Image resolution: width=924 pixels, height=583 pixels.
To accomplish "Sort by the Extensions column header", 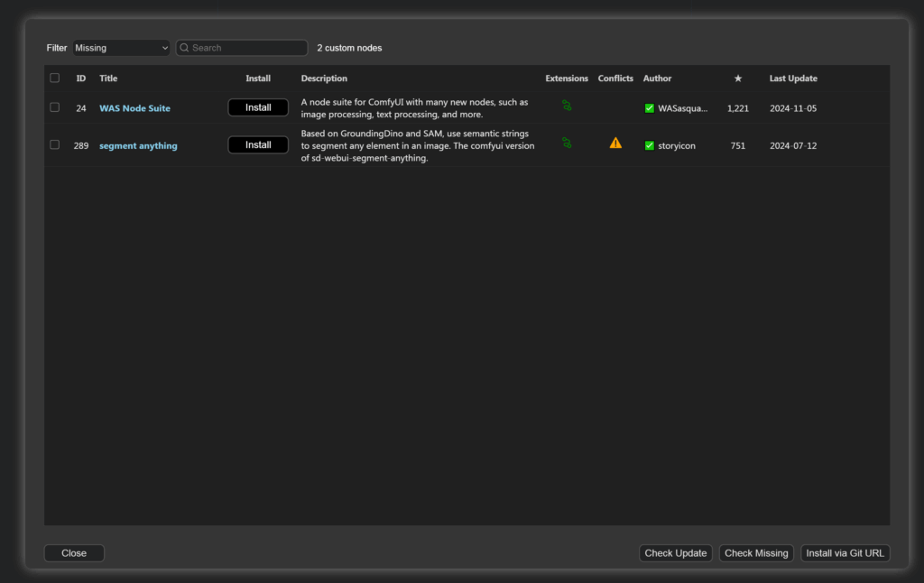I will [x=567, y=79].
